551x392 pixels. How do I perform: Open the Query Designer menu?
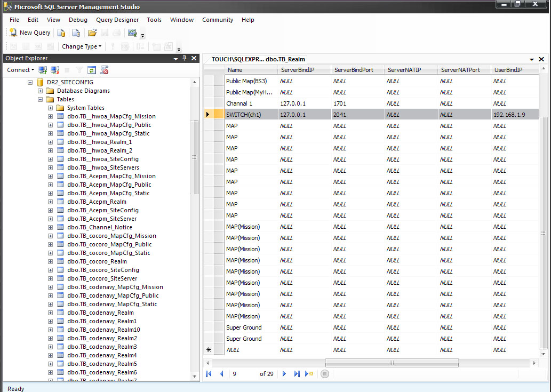click(x=117, y=20)
